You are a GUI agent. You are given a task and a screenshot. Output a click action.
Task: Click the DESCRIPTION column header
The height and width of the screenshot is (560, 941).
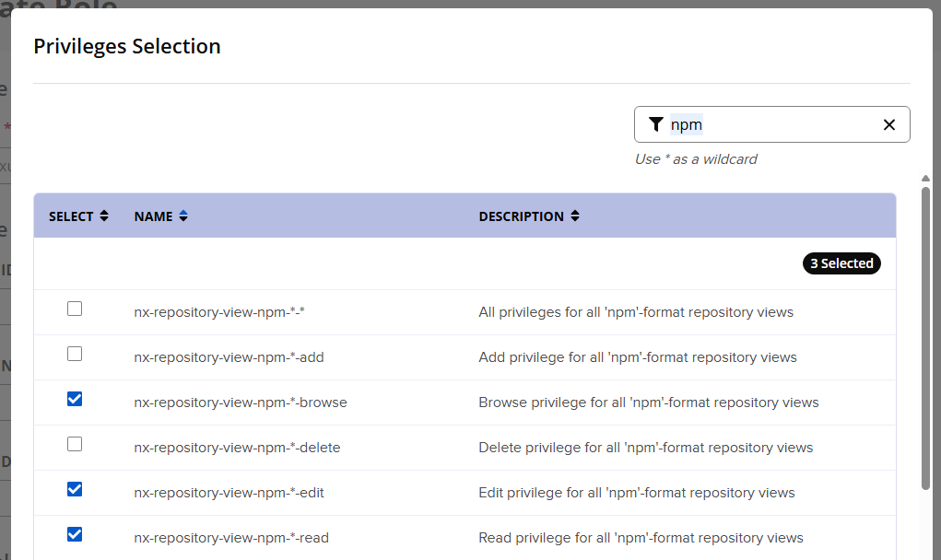(x=521, y=216)
